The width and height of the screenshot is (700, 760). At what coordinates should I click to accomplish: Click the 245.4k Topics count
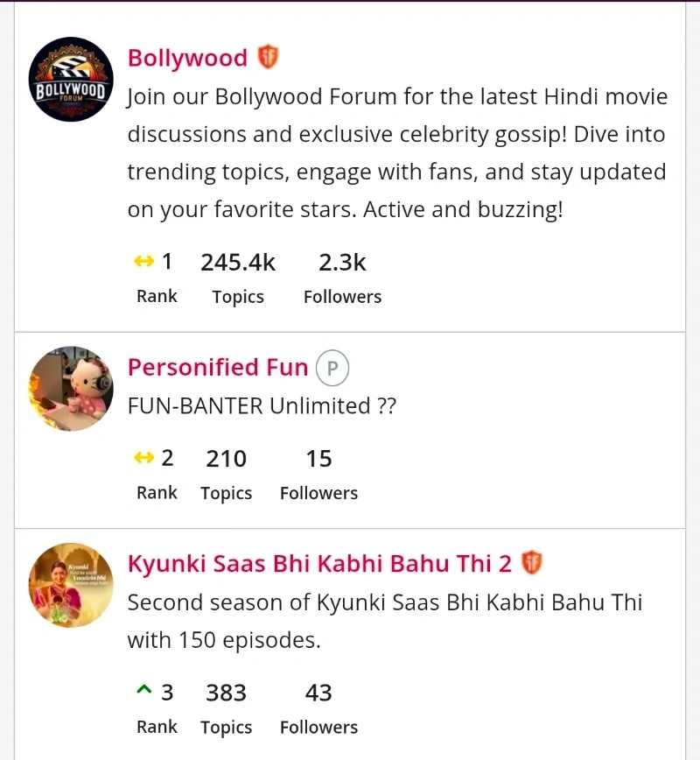[x=238, y=262]
